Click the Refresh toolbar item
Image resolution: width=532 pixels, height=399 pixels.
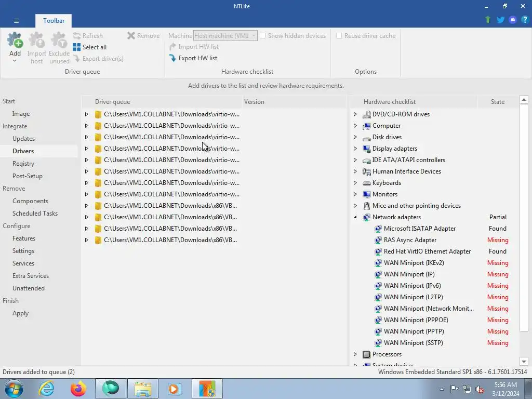tap(88, 36)
